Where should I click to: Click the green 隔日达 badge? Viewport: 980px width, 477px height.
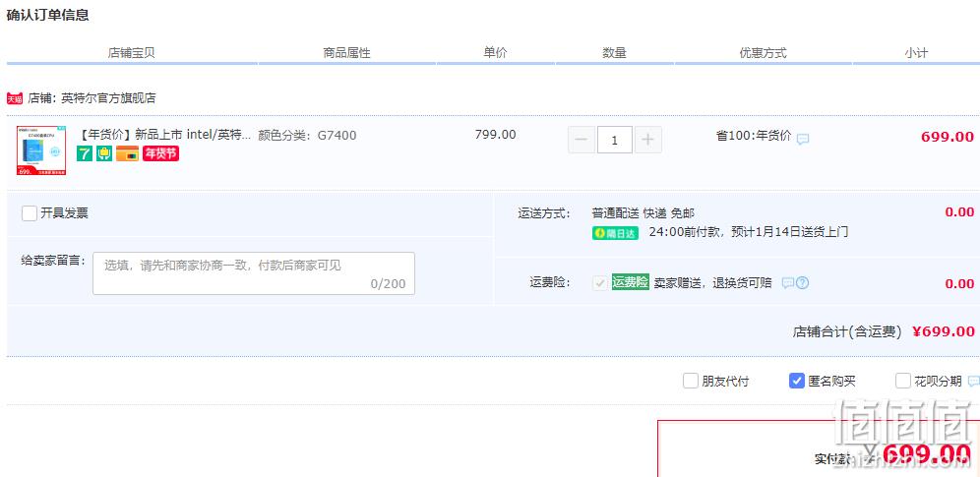click(616, 233)
